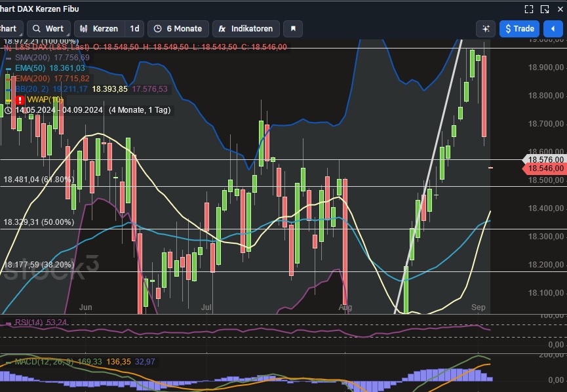Open the AI sparkle assistant icon

485,29
